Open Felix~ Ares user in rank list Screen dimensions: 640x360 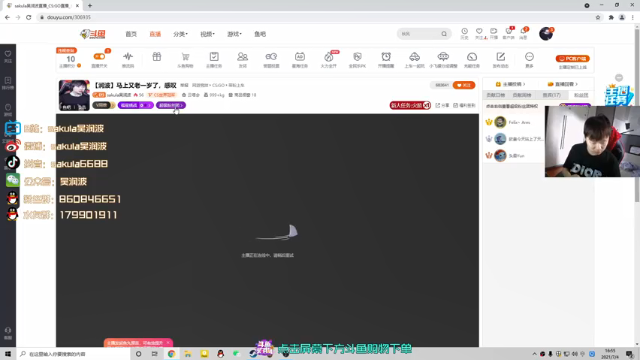519,122
